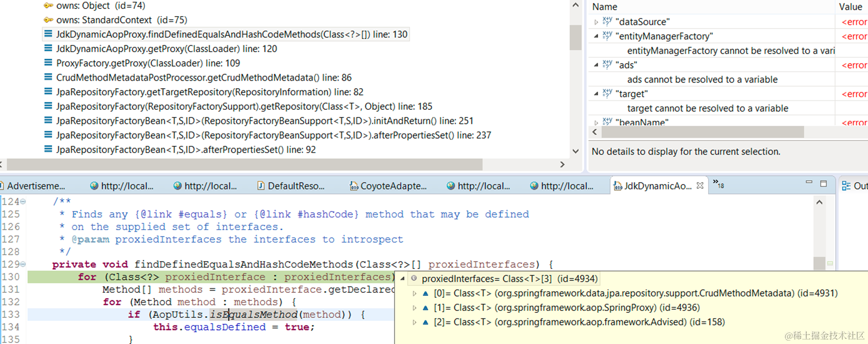
Task: Click Expressions view horizontal scroll left arrow
Action: (595, 132)
